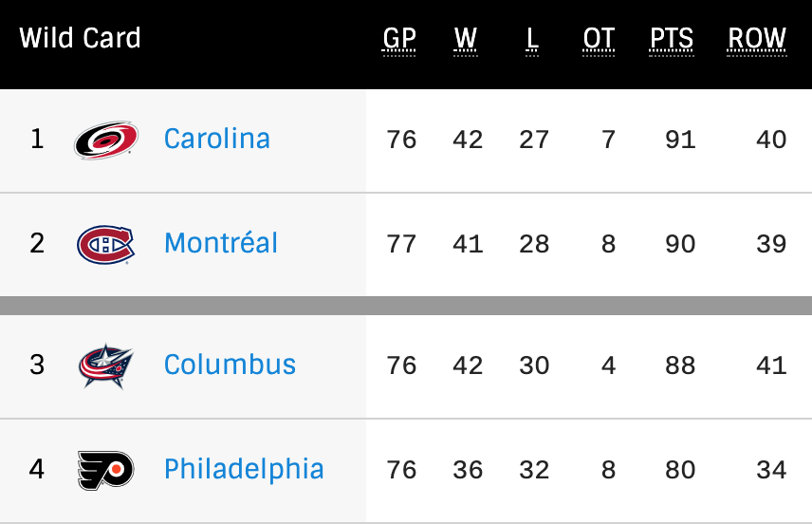Click Columbus's ROW value 41
Image resolution: width=812 pixels, height=524 pixels.
click(771, 365)
